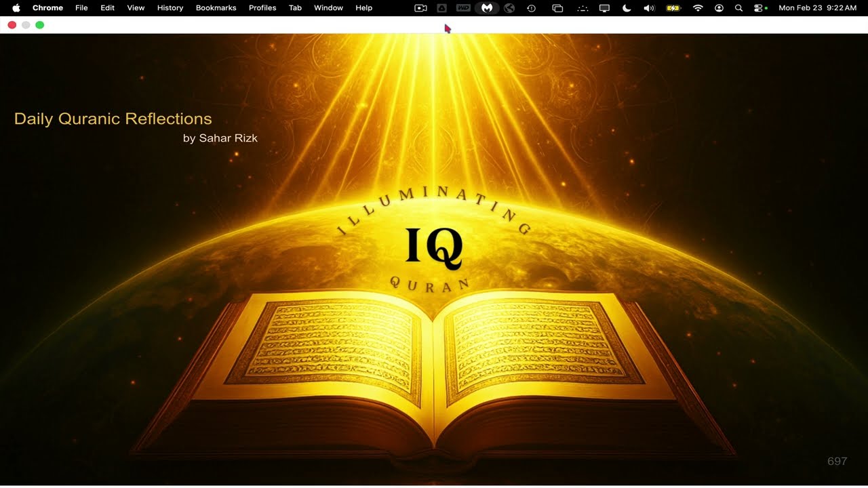Click the video camera menu bar icon
The width and height of the screenshot is (868, 488).
pyautogui.click(x=420, y=8)
